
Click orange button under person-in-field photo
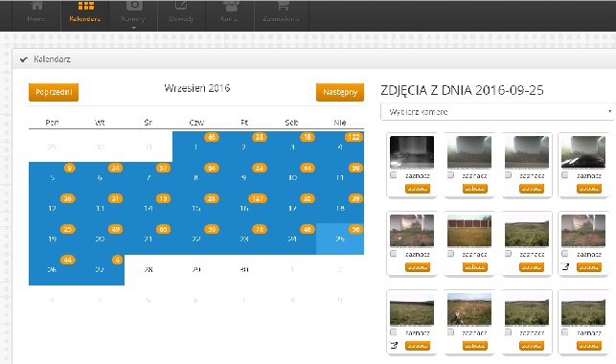pyautogui.click(x=474, y=346)
